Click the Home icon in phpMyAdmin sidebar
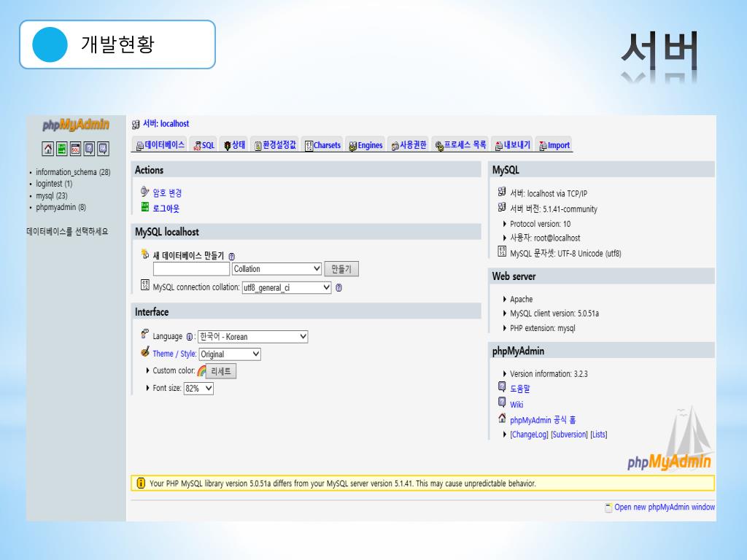 [x=47, y=149]
